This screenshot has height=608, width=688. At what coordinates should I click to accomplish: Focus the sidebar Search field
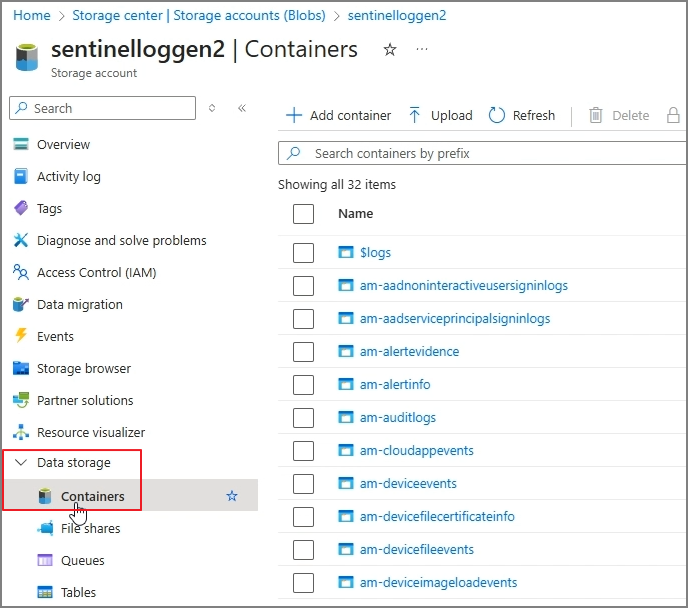coord(102,108)
